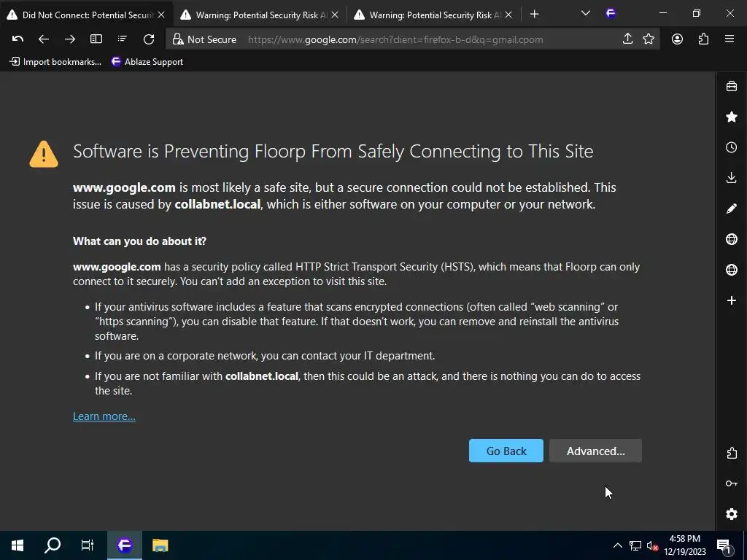The height and width of the screenshot is (560, 747).
Task: Open add-ons icon in sidebar bottom
Action: click(731, 453)
